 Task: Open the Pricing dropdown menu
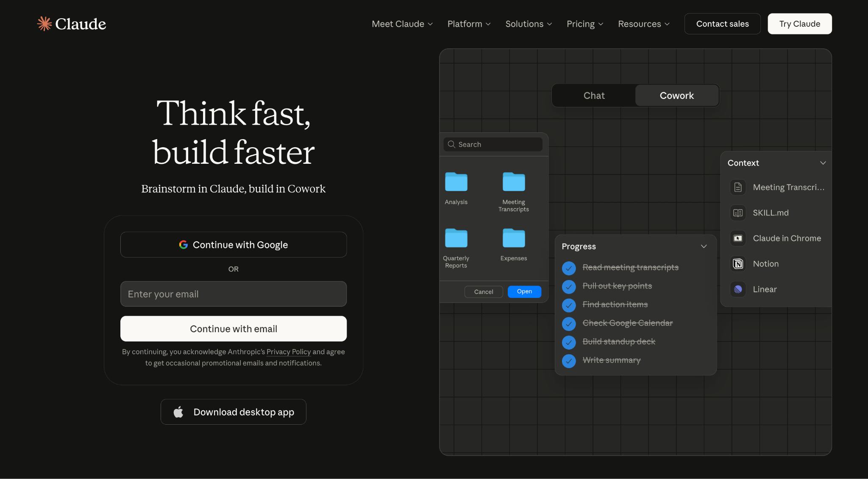click(x=584, y=24)
